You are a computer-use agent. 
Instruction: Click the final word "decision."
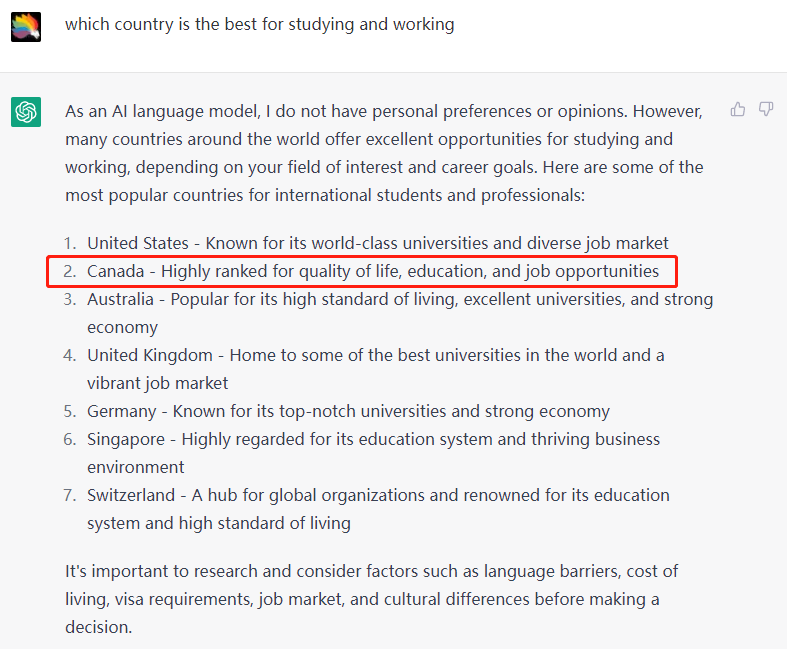pos(97,628)
